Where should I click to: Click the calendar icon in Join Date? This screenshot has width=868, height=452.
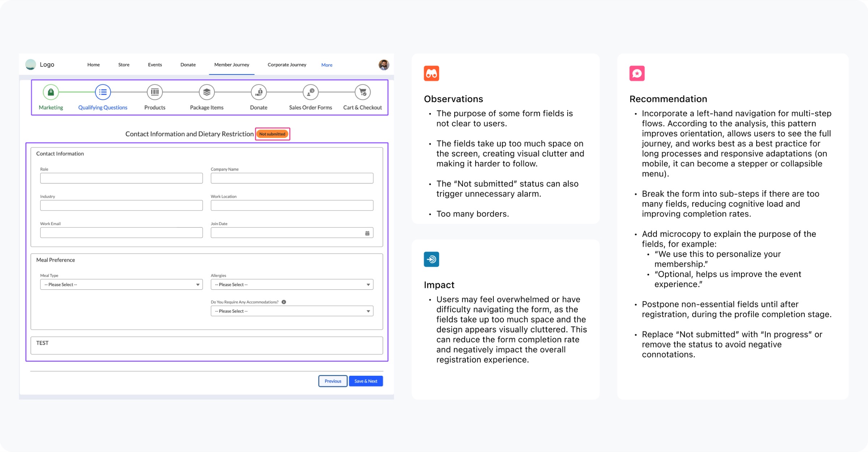367,233
